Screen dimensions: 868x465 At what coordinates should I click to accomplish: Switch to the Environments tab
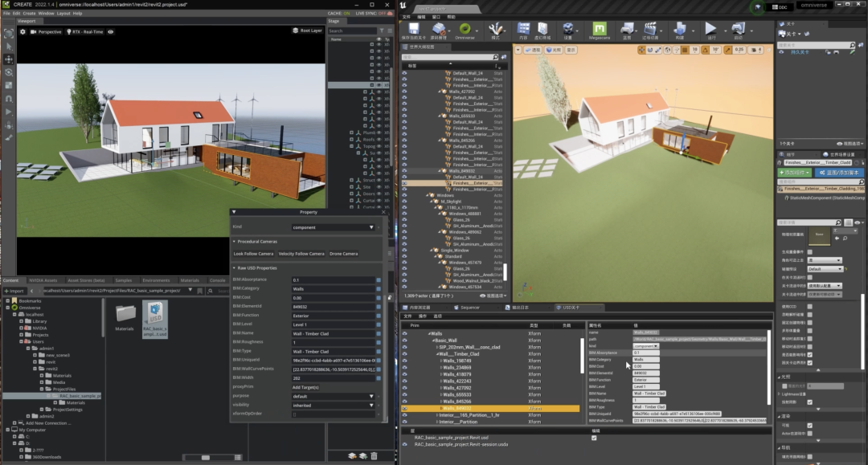pyautogui.click(x=156, y=280)
